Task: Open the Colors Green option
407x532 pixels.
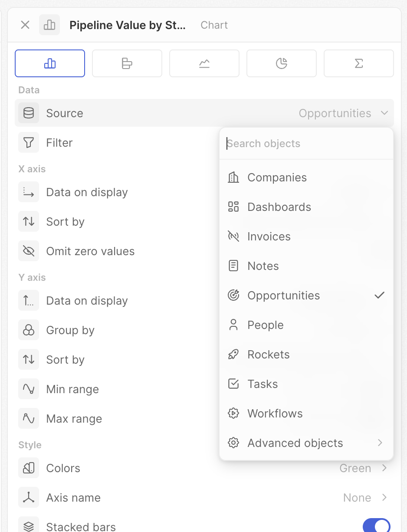Action: pyautogui.click(x=363, y=468)
